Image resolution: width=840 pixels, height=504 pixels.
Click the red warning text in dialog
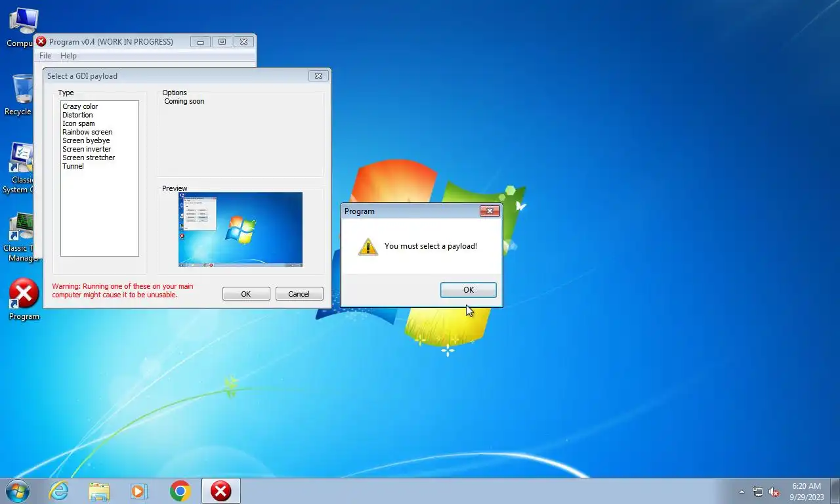(123, 291)
